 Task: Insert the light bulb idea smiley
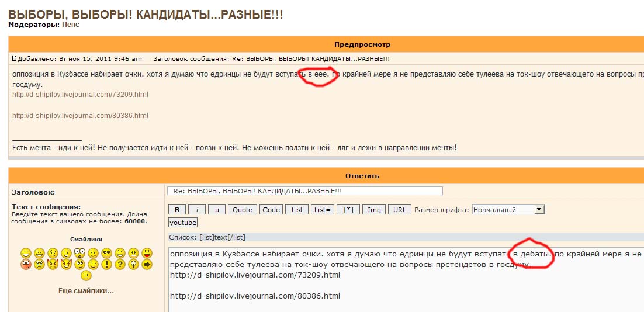[133, 265]
